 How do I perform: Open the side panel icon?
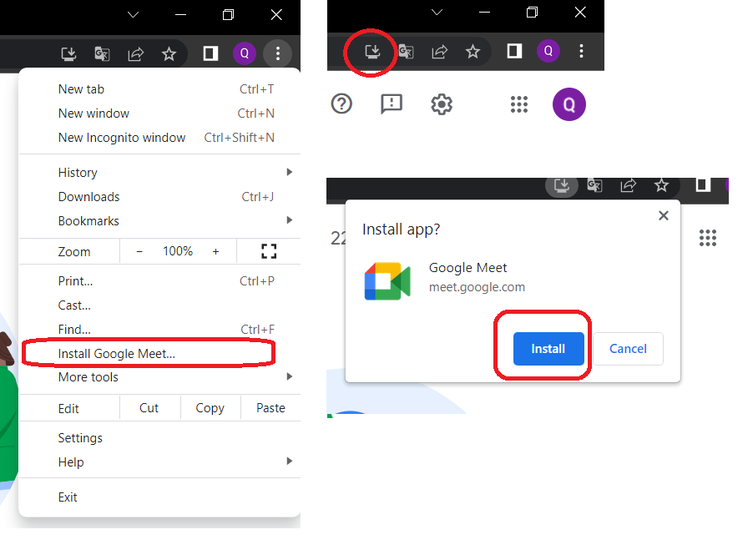coord(210,53)
